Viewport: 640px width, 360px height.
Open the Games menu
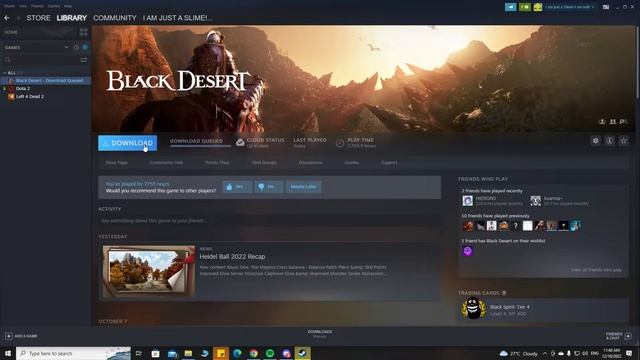(54, 6)
